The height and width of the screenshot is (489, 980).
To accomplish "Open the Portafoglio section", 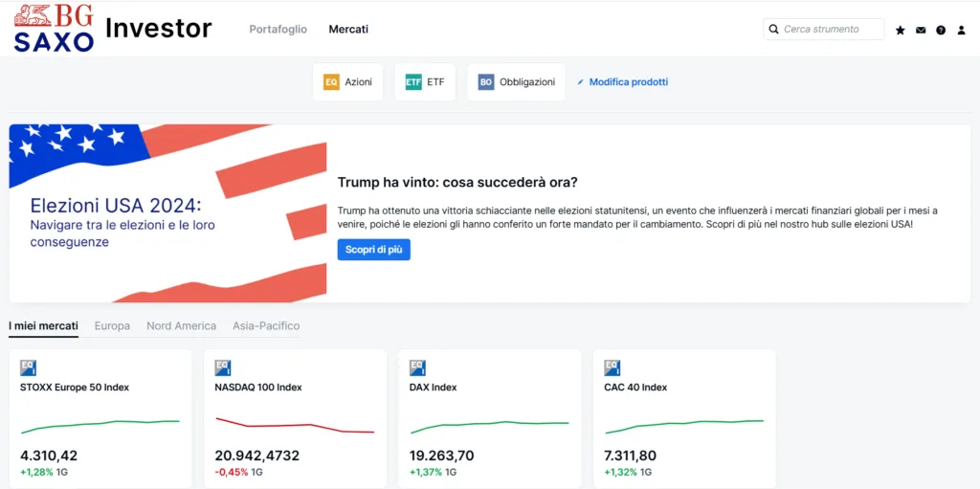I will click(278, 29).
